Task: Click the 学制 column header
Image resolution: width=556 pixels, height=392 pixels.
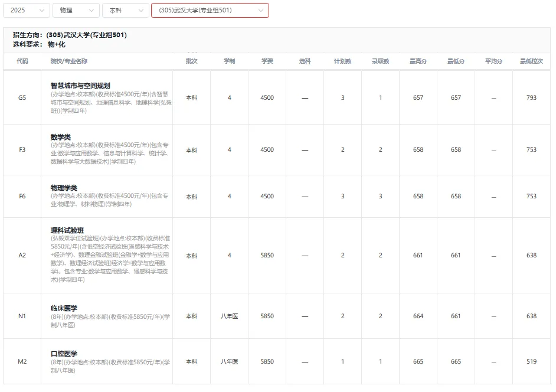Action: tap(230, 61)
